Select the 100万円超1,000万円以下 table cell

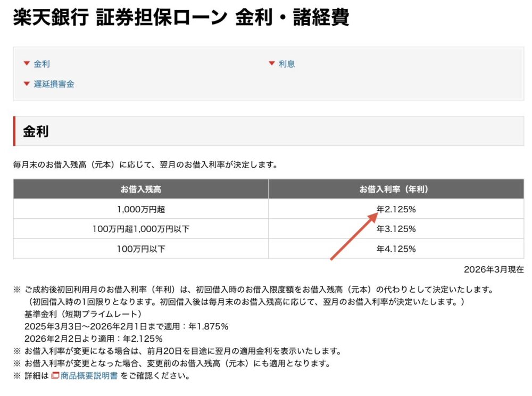coord(141,229)
